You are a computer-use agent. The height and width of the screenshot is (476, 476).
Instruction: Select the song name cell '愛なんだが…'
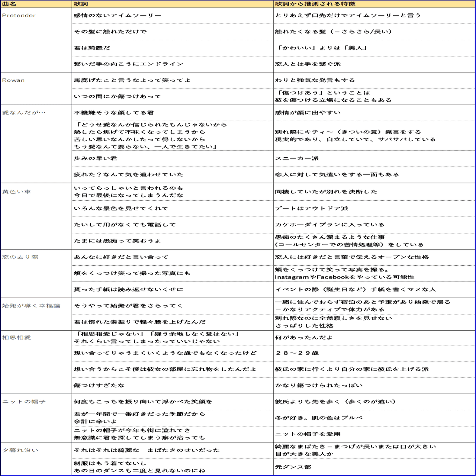[x=36, y=144]
